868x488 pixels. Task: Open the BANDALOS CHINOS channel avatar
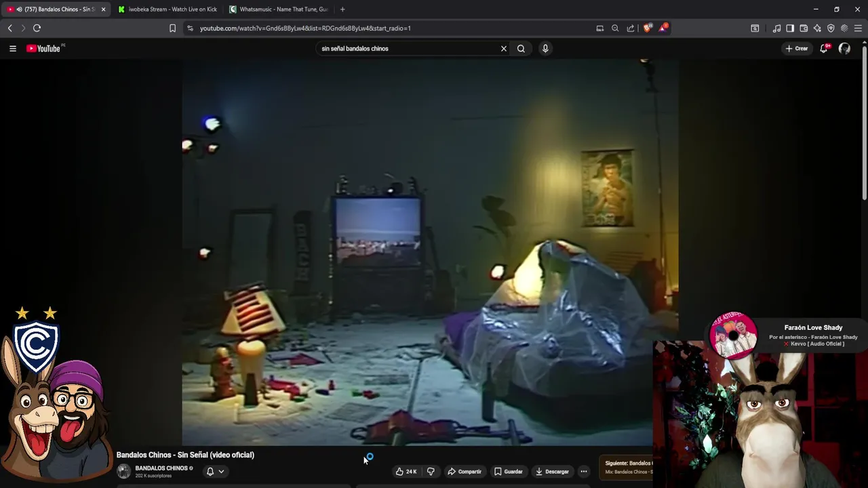(123, 471)
